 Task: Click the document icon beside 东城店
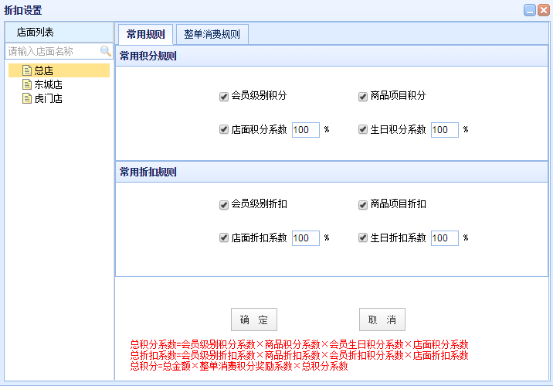[x=27, y=84]
